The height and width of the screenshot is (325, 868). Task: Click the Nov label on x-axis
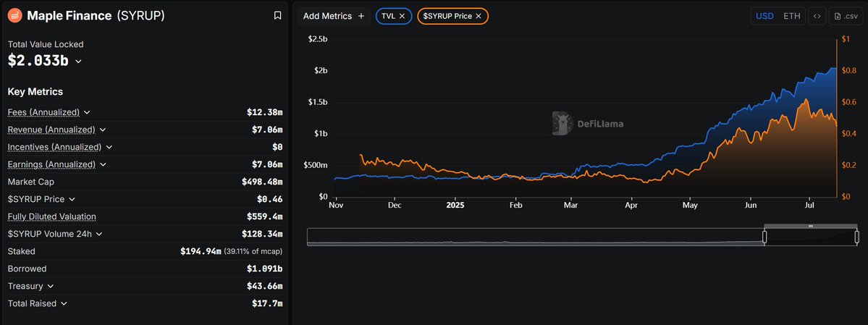pos(335,205)
